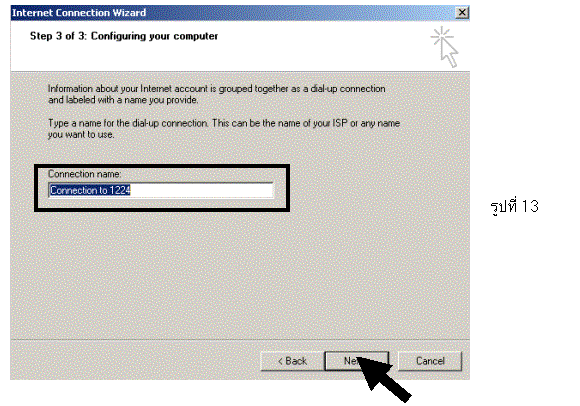Click the 'Information about your Internet account' paragraph
Image resolution: width=580 pixels, height=406 pixels.
[217, 94]
